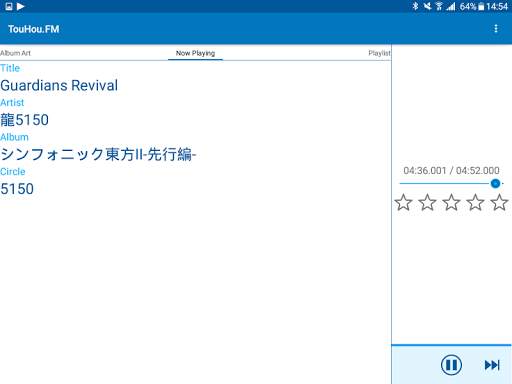The width and height of the screenshot is (512, 384).
Task: Tap the image notification icon in status bar
Action: click(x=9, y=6)
